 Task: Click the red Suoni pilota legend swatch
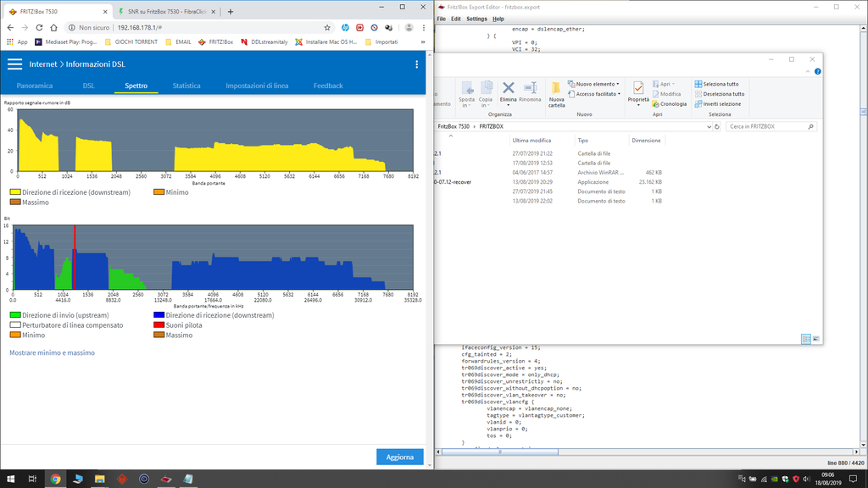159,324
